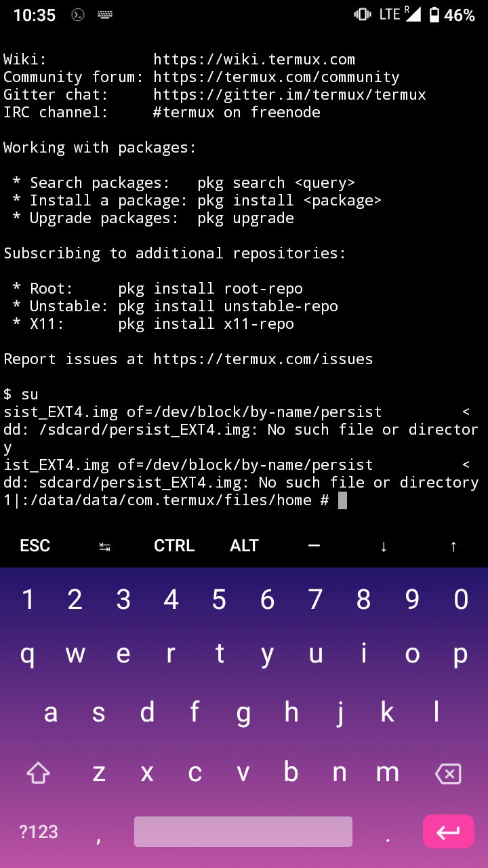The image size is (488, 868).
Task: Tap the keyboard notification icon in status bar
Action: (105, 15)
